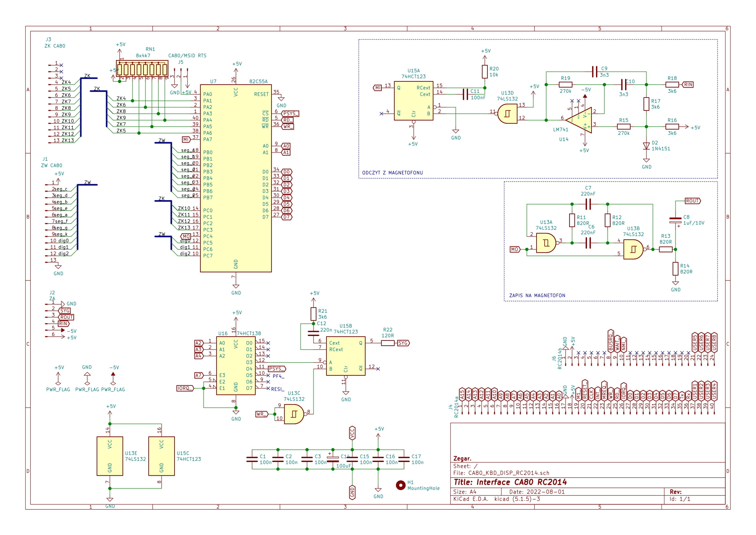Click the U13C 74LS132 gate symbol
756x535 pixels.
(293, 414)
